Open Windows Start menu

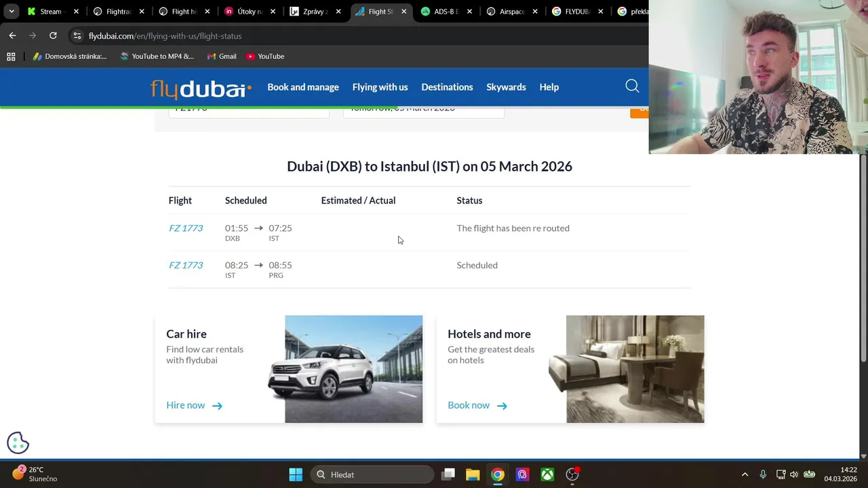click(296, 474)
